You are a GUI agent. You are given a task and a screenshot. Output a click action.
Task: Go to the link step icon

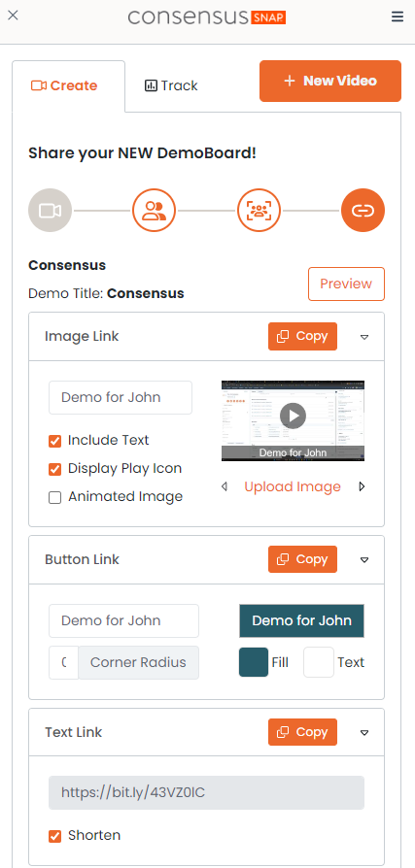point(363,211)
